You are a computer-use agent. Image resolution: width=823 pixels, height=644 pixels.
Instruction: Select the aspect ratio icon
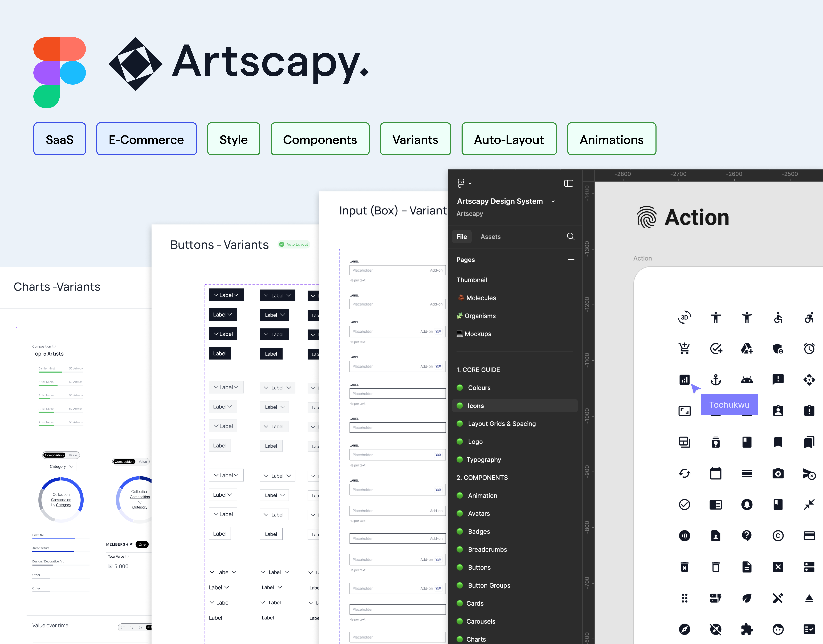point(684,411)
